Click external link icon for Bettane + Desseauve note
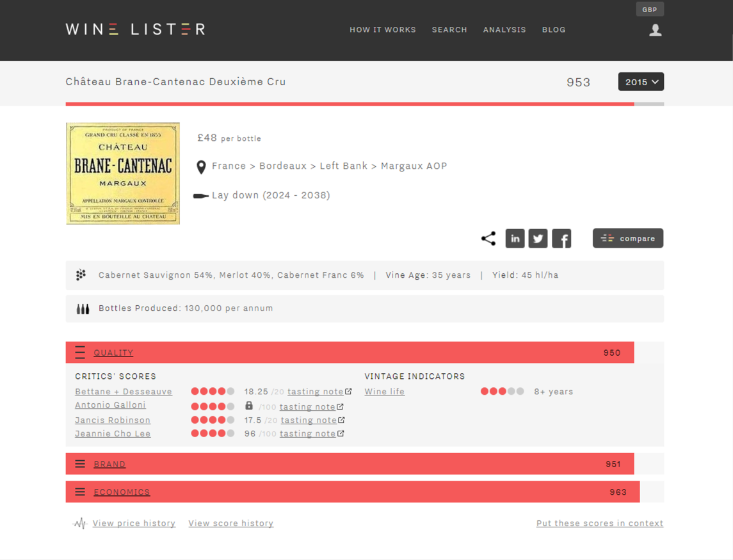The image size is (733, 560). pos(348,391)
